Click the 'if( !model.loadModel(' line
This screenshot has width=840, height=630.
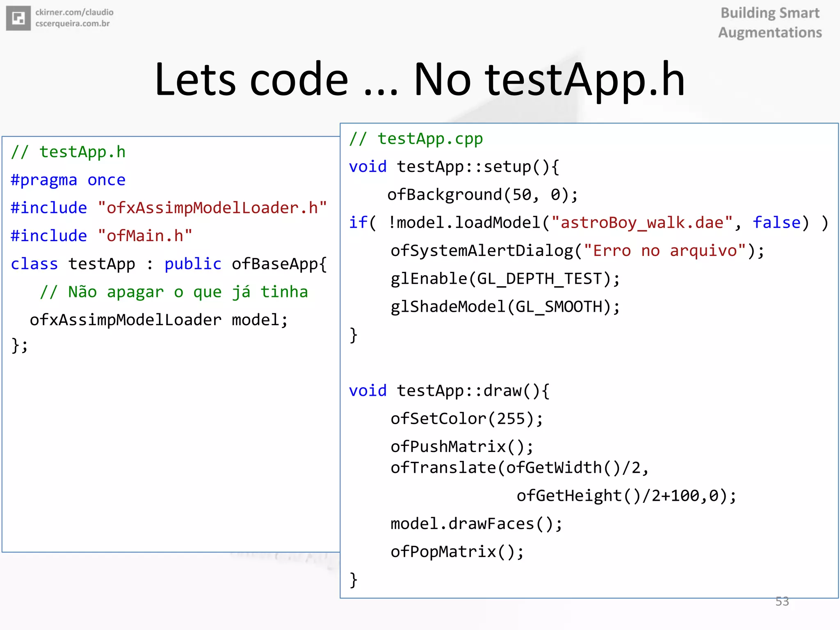click(589, 223)
